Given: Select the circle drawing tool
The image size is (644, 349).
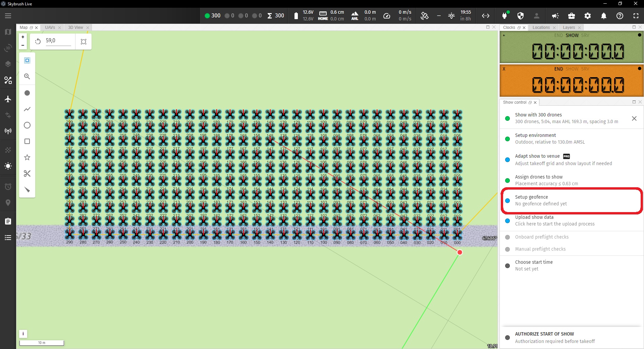Looking at the screenshot, I should (x=27, y=125).
